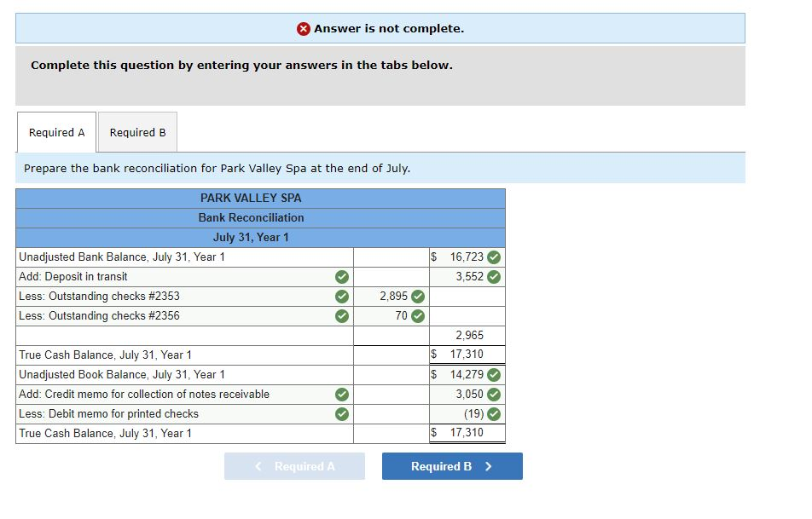Click green checkmark next to 3,050 amount
This screenshot has width=812, height=519.
tap(494, 395)
